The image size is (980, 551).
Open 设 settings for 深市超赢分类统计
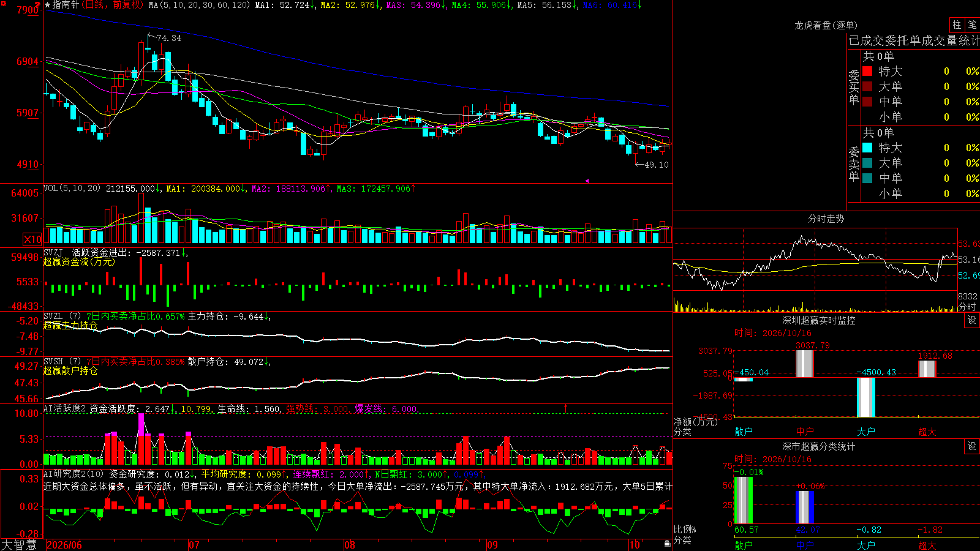[972, 446]
